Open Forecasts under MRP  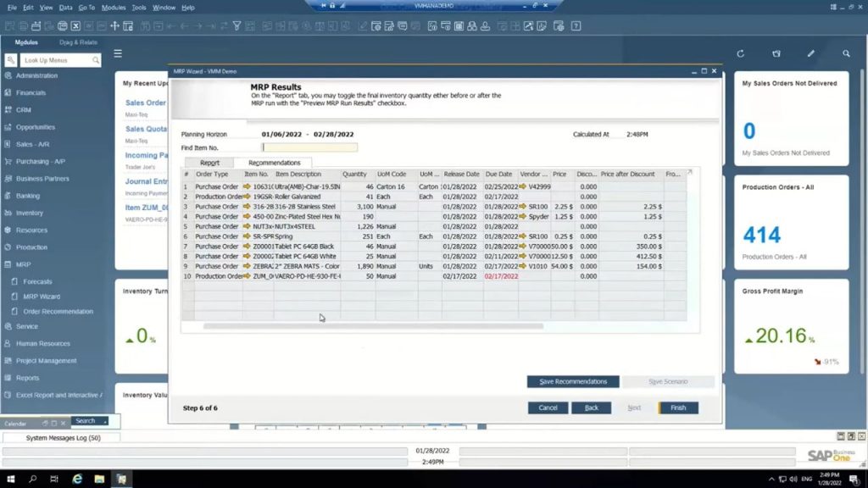coord(37,281)
